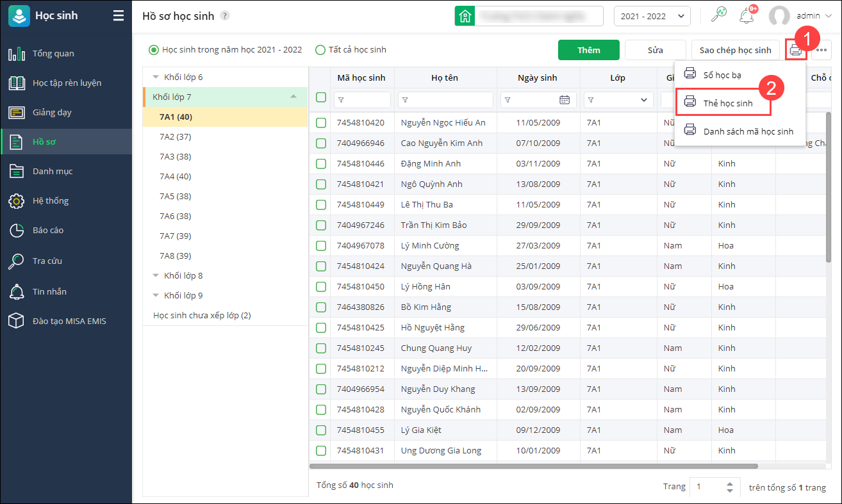This screenshot has height=504, width=842.
Task: Click the calendar icon in Ngày sinh filter
Action: pyautogui.click(x=565, y=100)
